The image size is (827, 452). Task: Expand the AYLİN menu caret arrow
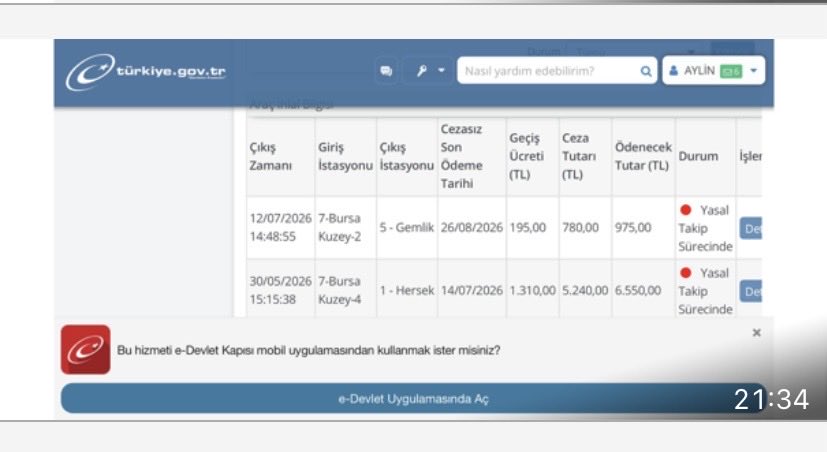click(x=753, y=70)
